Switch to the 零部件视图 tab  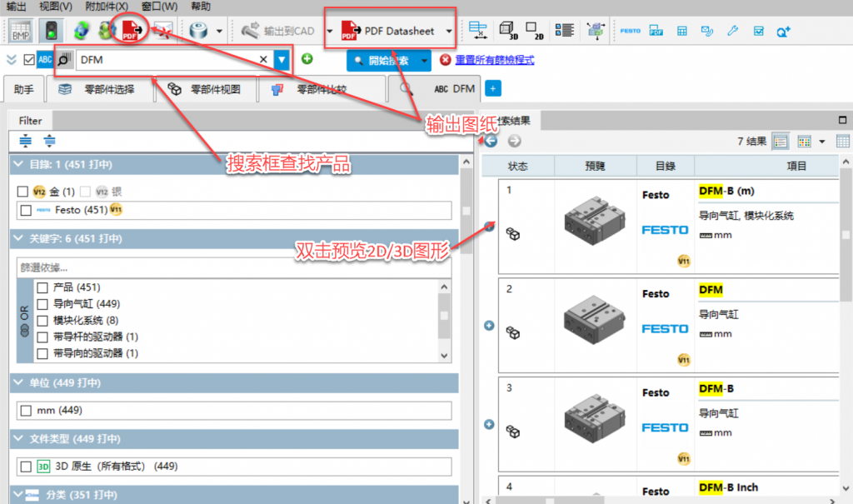(205, 89)
